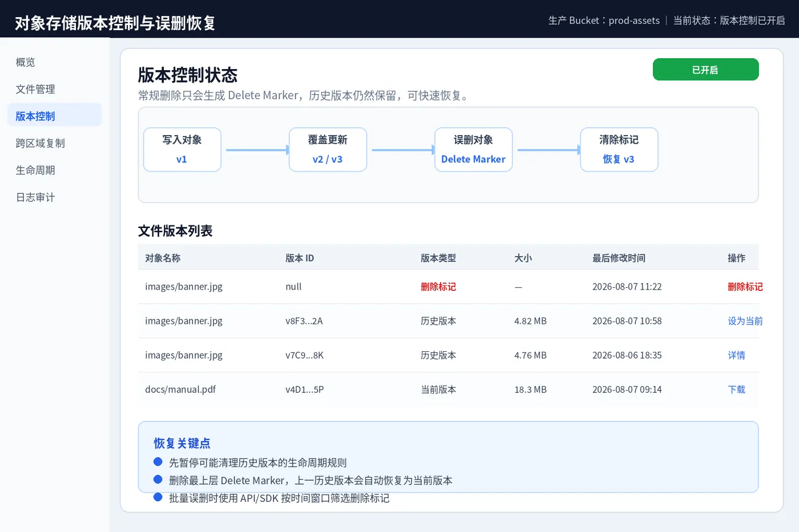Click 历史版本 type in the v7C9...8K row
The image size is (799, 532).
pyautogui.click(x=438, y=355)
